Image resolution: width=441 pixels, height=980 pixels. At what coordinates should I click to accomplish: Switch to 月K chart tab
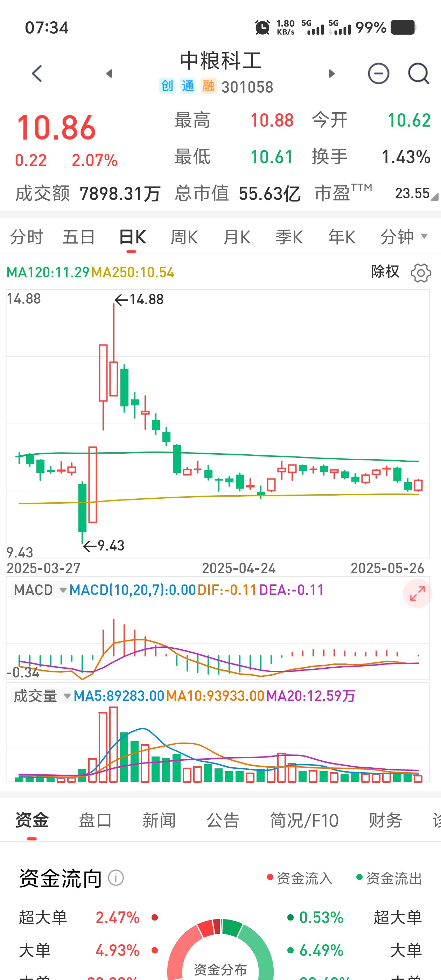(237, 237)
